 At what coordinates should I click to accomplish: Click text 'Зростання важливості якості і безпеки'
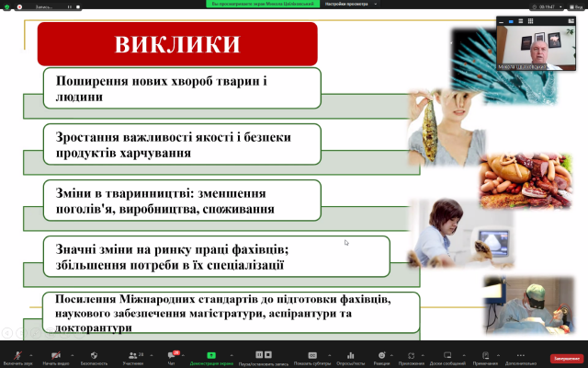tap(174, 137)
